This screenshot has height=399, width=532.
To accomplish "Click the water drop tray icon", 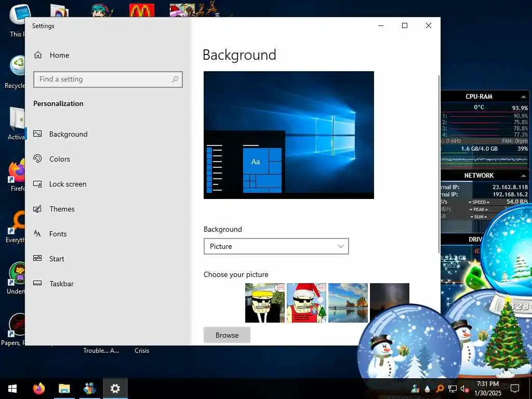I will pyautogui.click(x=428, y=389).
